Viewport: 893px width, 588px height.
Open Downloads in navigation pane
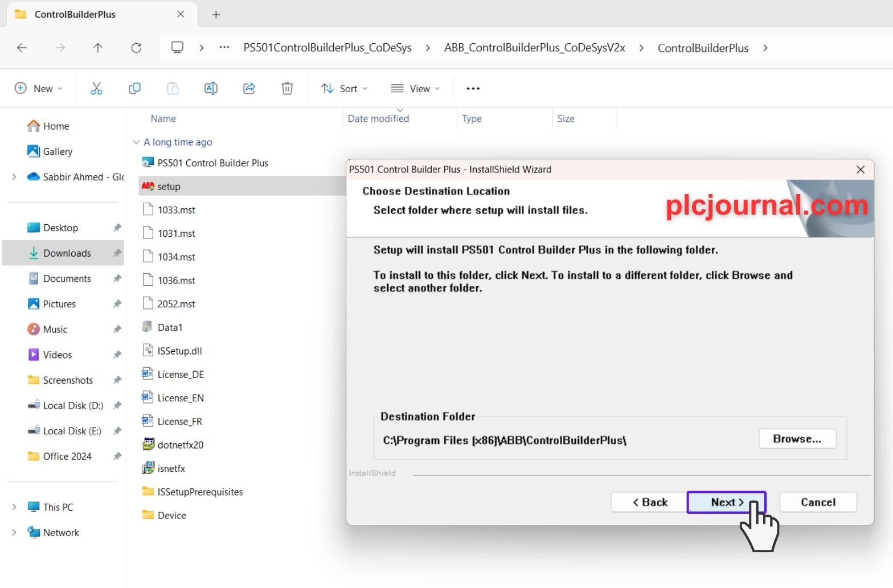(63, 253)
